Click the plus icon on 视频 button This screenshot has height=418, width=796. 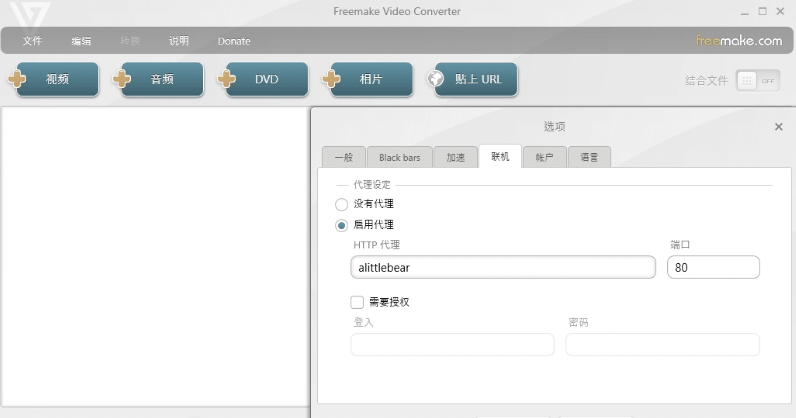click(x=17, y=79)
